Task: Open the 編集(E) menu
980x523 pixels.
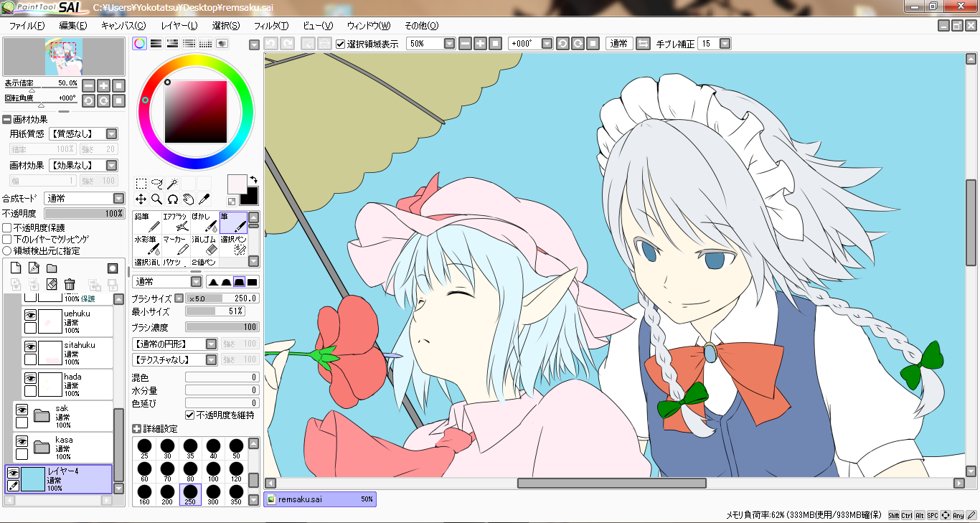Action: tap(72, 26)
